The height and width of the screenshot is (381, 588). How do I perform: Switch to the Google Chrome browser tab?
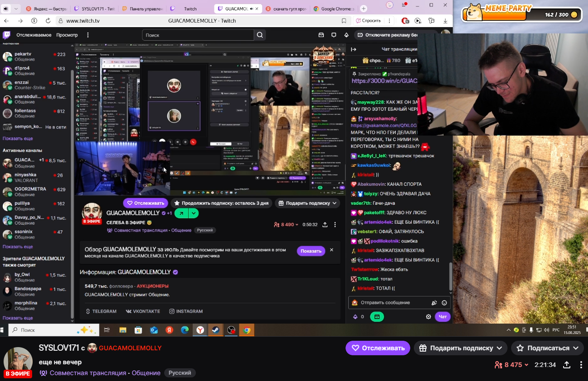pos(334,9)
